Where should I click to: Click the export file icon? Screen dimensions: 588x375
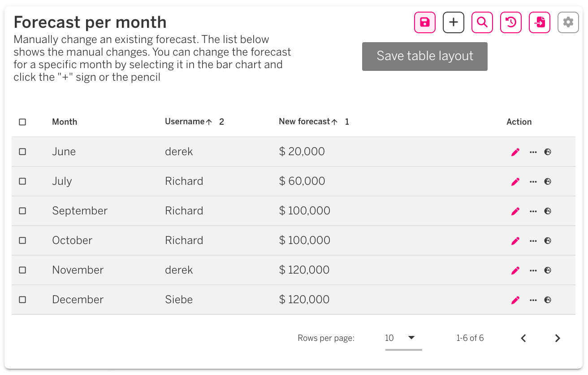[540, 22]
